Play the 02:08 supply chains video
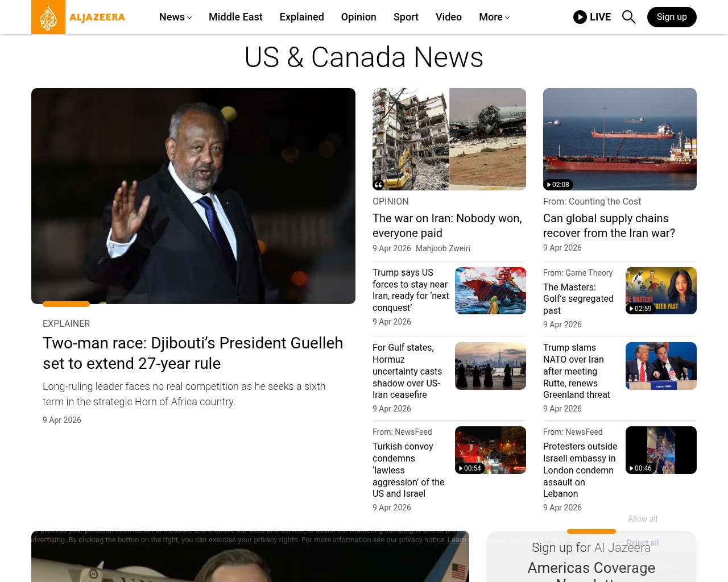 [558, 185]
